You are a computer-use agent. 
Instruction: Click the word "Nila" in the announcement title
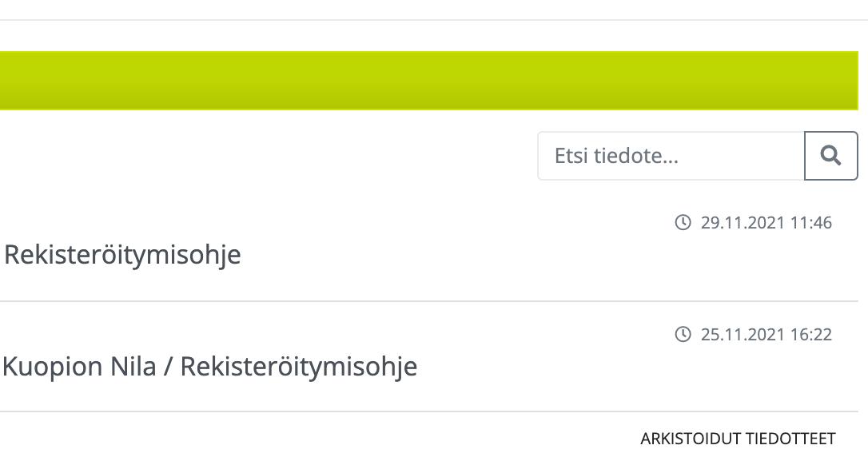point(133,367)
